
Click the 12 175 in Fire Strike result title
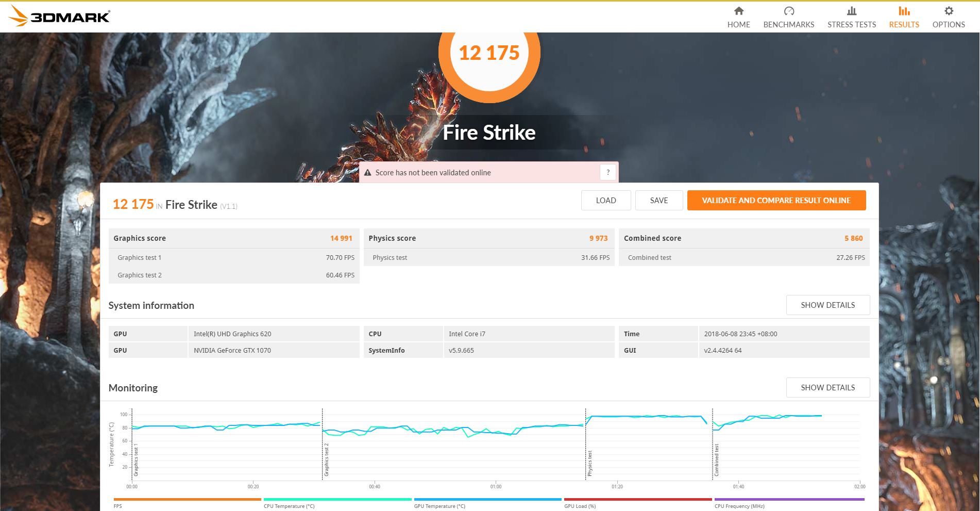(x=175, y=204)
